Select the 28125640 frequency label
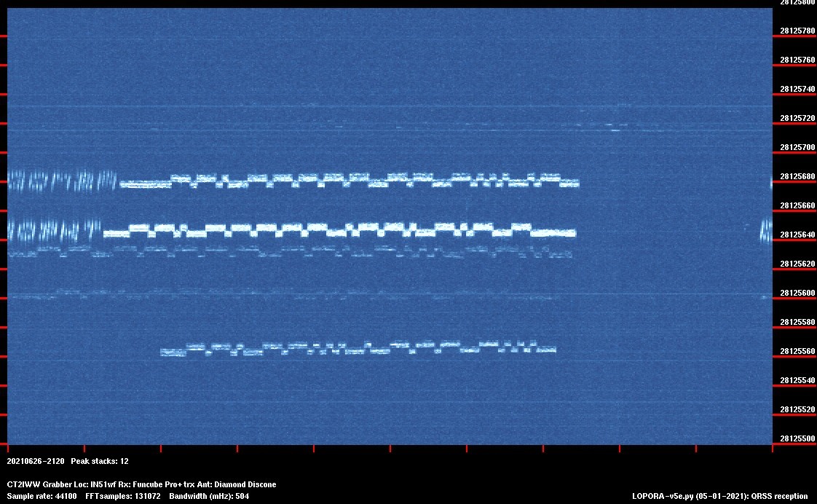 [797, 235]
